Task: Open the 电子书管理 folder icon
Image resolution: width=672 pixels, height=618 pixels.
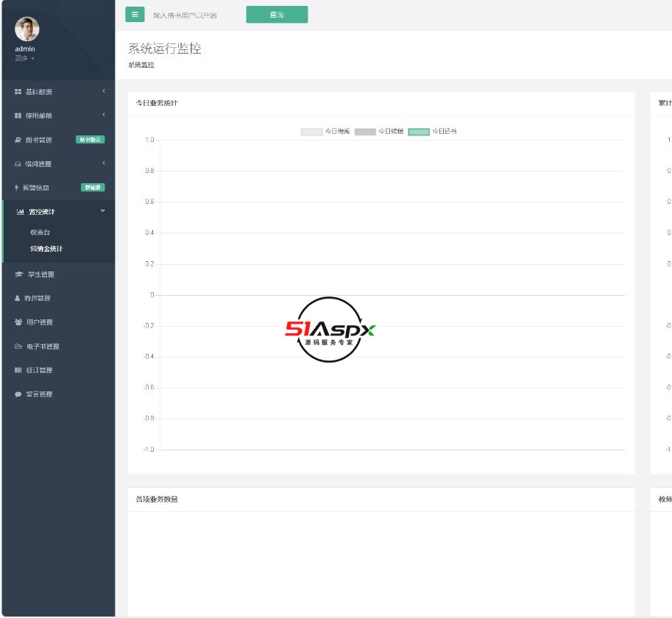Action: pos(18,347)
